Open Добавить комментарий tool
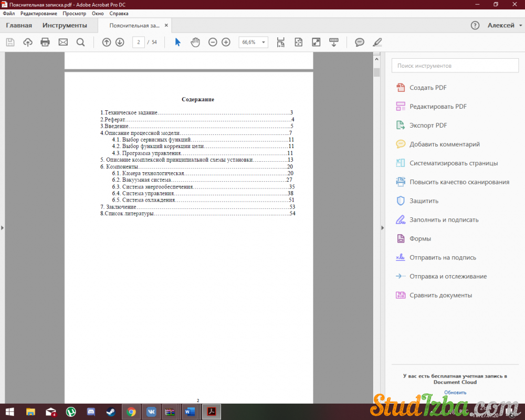Viewport: 525px width, 420px height. coord(438,144)
